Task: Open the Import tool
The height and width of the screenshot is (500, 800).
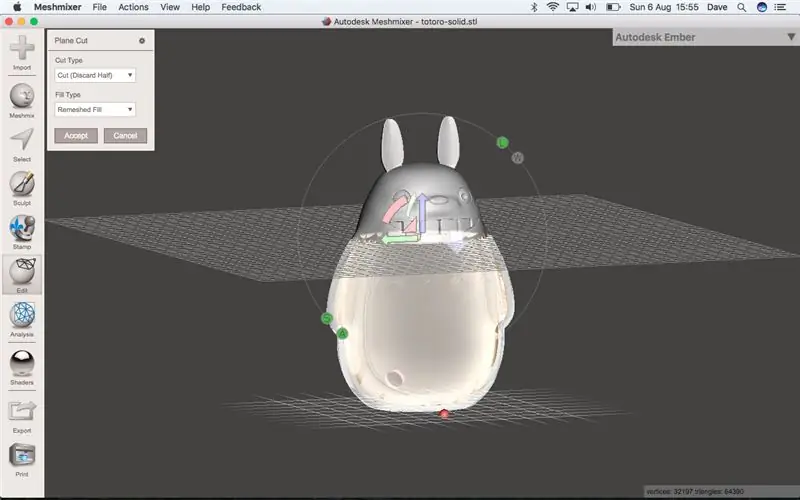Action: coord(22,53)
